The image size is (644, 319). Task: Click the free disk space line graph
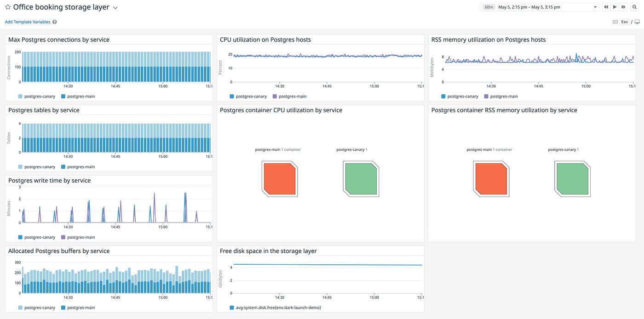328,279
